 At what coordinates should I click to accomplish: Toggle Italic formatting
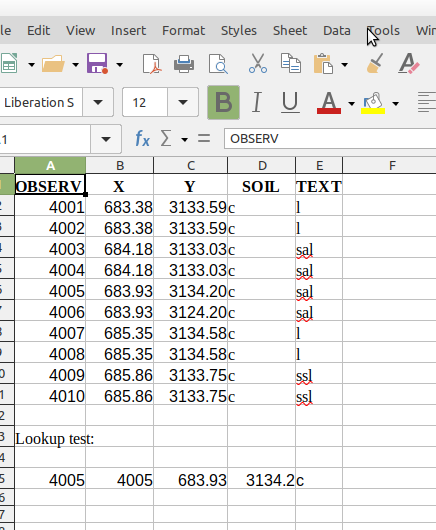click(x=257, y=102)
